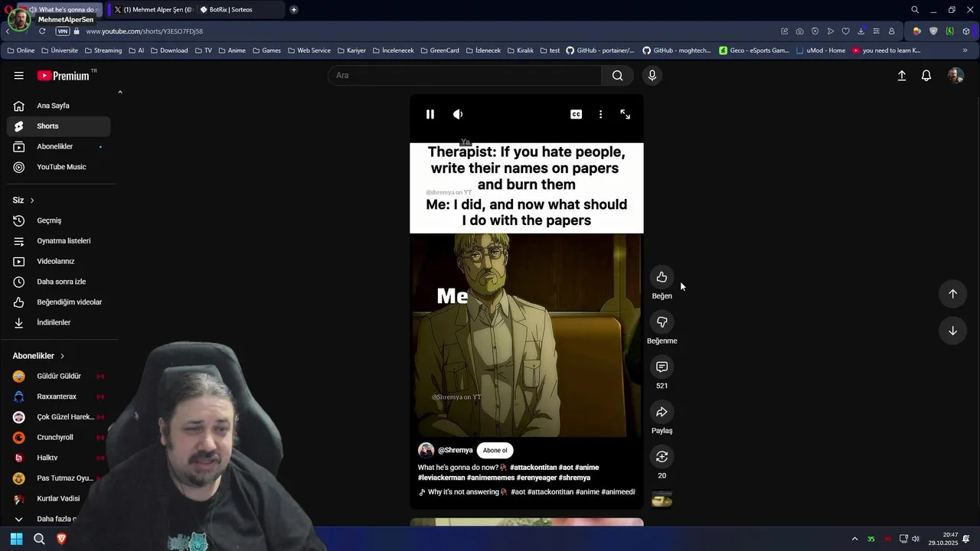This screenshot has width=980, height=551.
Task: Open Videolarınız in sidebar
Action: coord(58,261)
